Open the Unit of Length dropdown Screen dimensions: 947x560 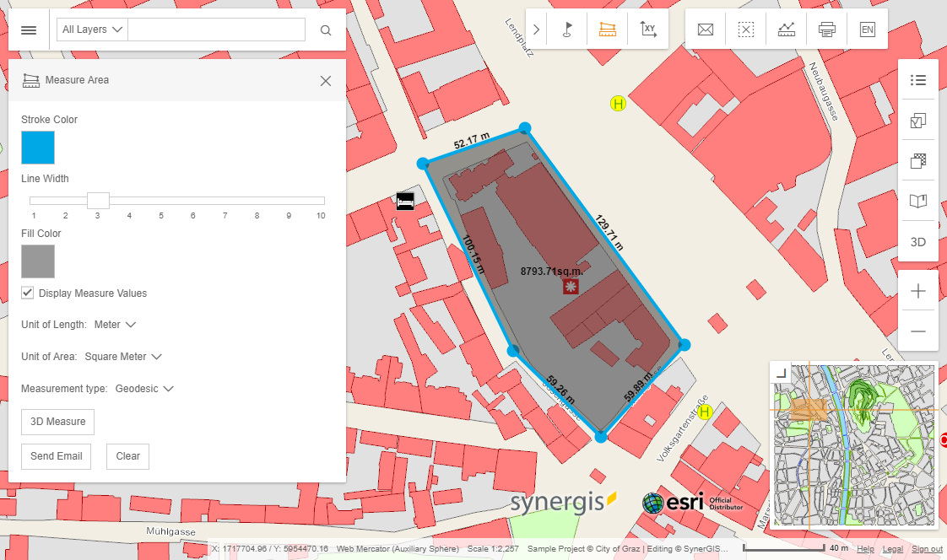115,324
